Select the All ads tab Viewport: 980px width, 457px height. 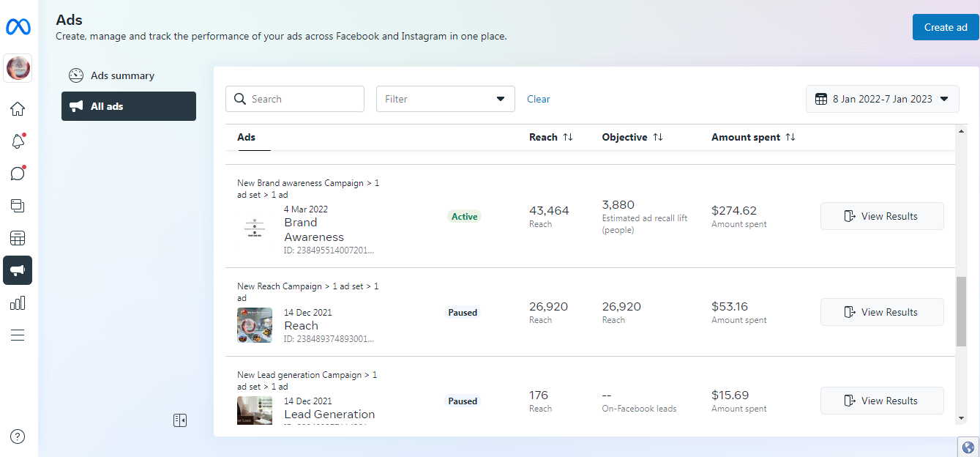[x=129, y=106]
